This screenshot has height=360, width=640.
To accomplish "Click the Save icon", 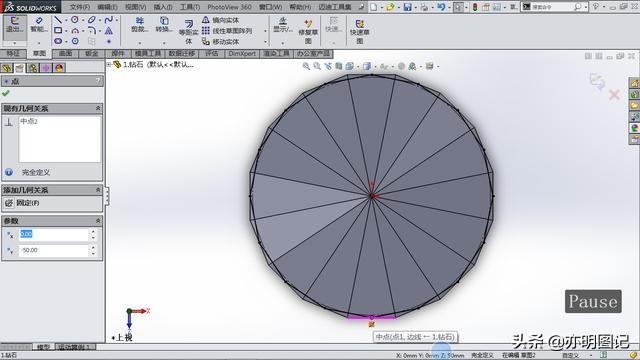I will [x=407, y=7].
